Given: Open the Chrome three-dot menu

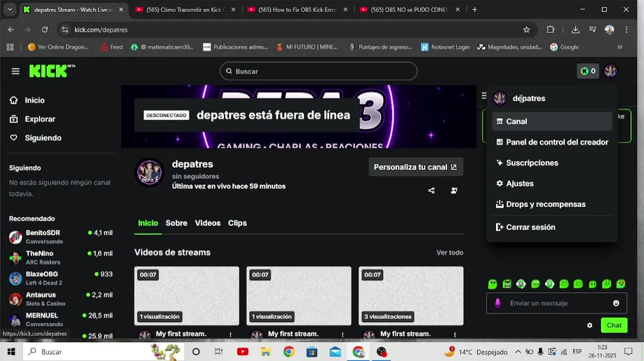Looking at the screenshot, I should point(626,30).
